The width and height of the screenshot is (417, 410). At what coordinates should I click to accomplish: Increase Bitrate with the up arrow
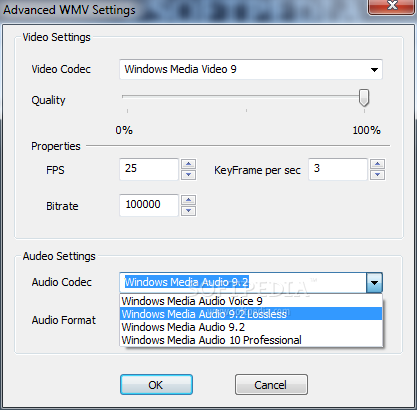pos(189,200)
